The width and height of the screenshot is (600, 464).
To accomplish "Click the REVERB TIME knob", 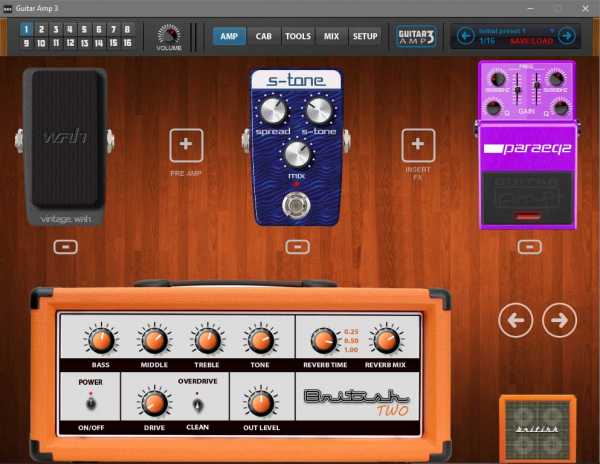I will (x=324, y=340).
